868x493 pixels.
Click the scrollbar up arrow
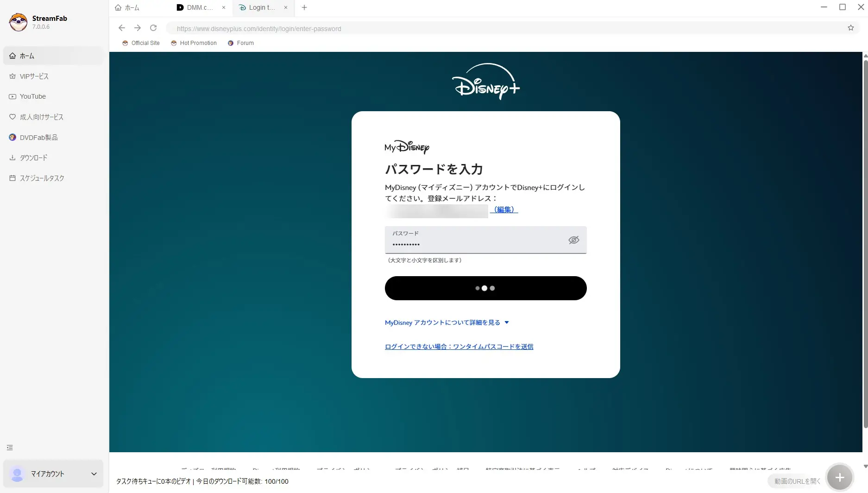pyautogui.click(x=865, y=56)
